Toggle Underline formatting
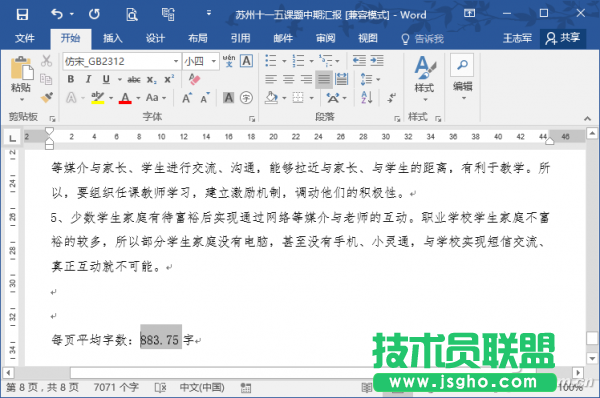600x398 pixels. (106, 79)
